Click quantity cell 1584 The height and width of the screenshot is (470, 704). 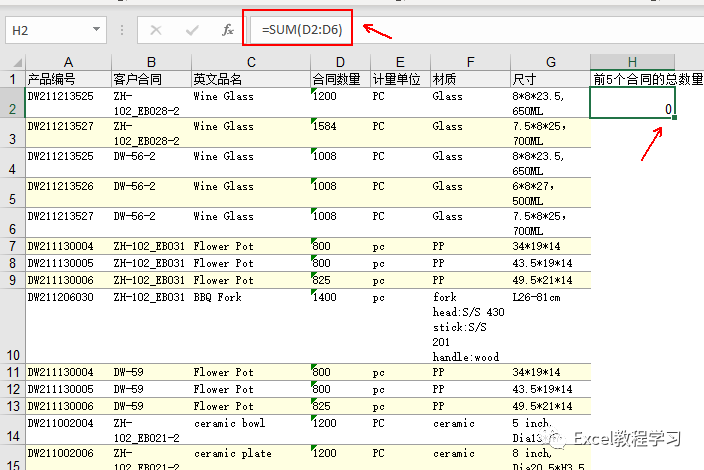[x=340, y=133]
